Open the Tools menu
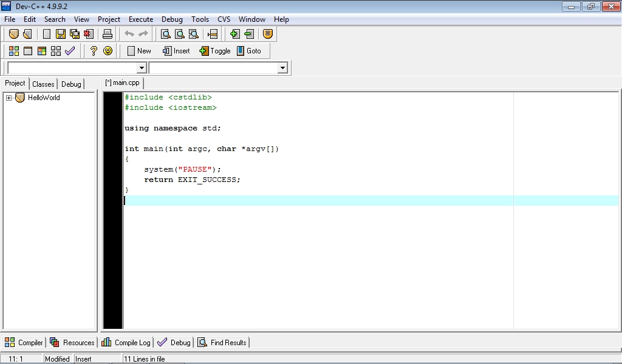The height and width of the screenshot is (364, 622). pyautogui.click(x=200, y=19)
